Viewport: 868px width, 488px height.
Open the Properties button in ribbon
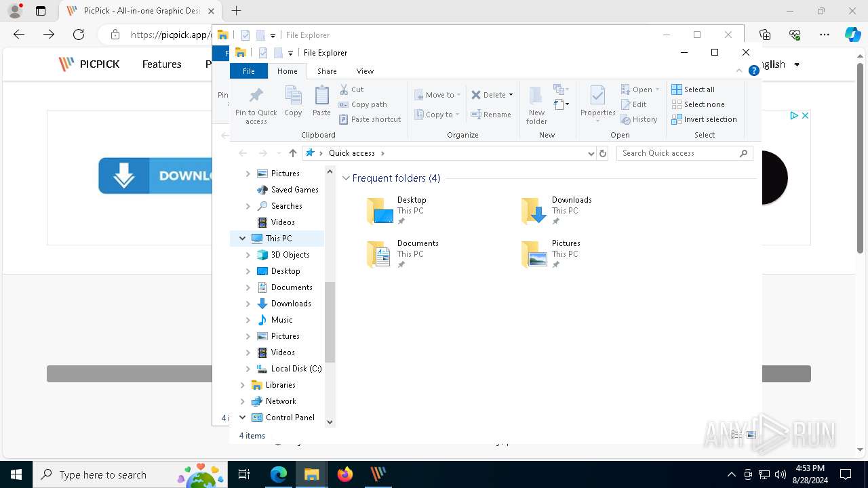point(597,106)
